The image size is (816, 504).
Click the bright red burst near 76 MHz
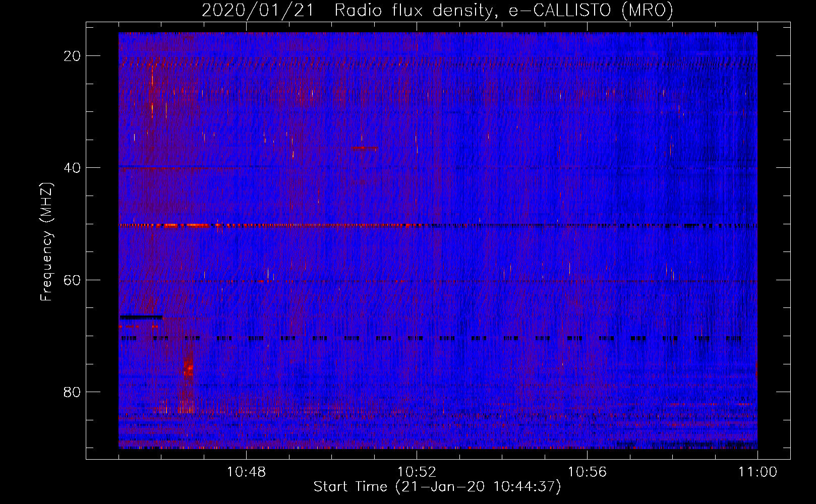(x=189, y=369)
